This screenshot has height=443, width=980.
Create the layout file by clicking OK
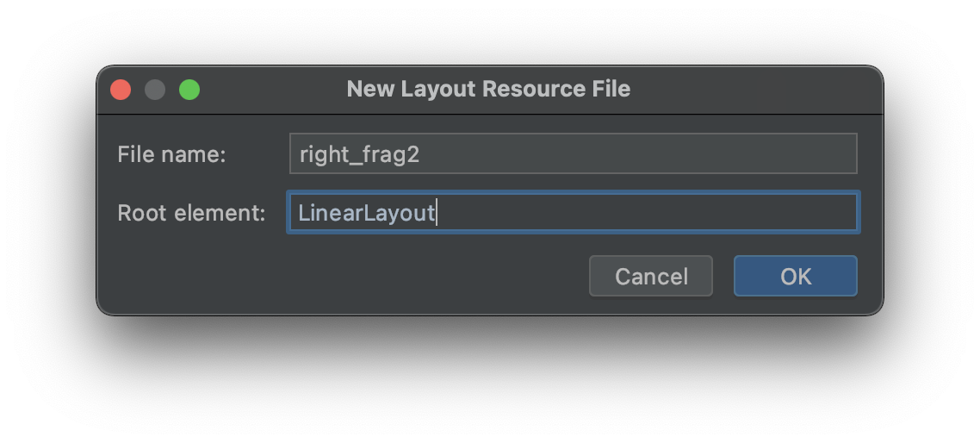point(795,276)
